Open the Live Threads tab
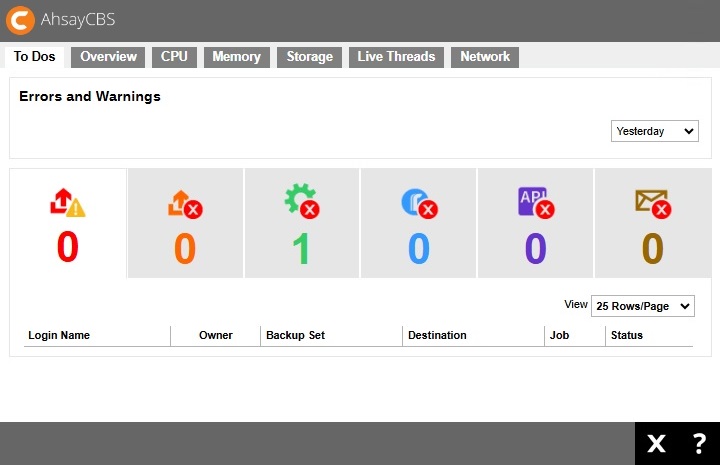720x465 pixels. point(396,57)
